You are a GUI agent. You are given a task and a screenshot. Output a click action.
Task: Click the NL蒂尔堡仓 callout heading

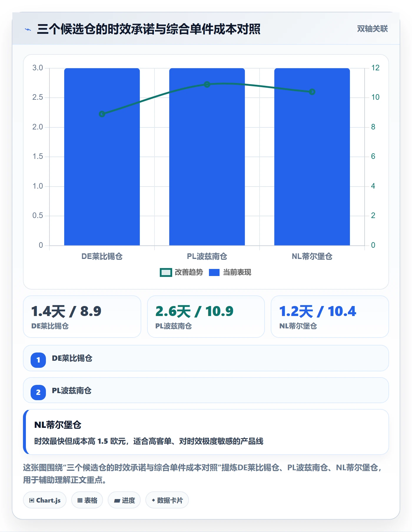pyautogui.click(x=58, y=425)
